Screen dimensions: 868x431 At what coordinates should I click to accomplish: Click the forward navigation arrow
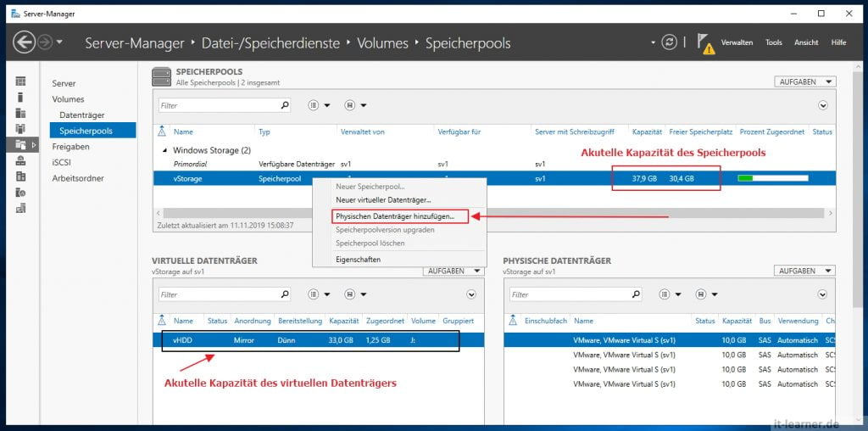[x=45, y=42]
